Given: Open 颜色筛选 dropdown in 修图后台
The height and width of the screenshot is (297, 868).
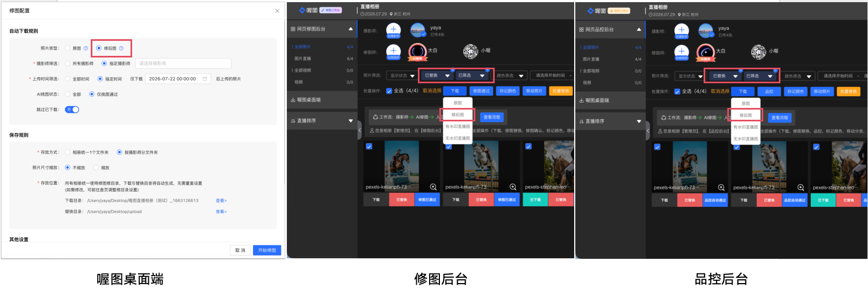Looking at the screenshot, I should tap(510, 76).
